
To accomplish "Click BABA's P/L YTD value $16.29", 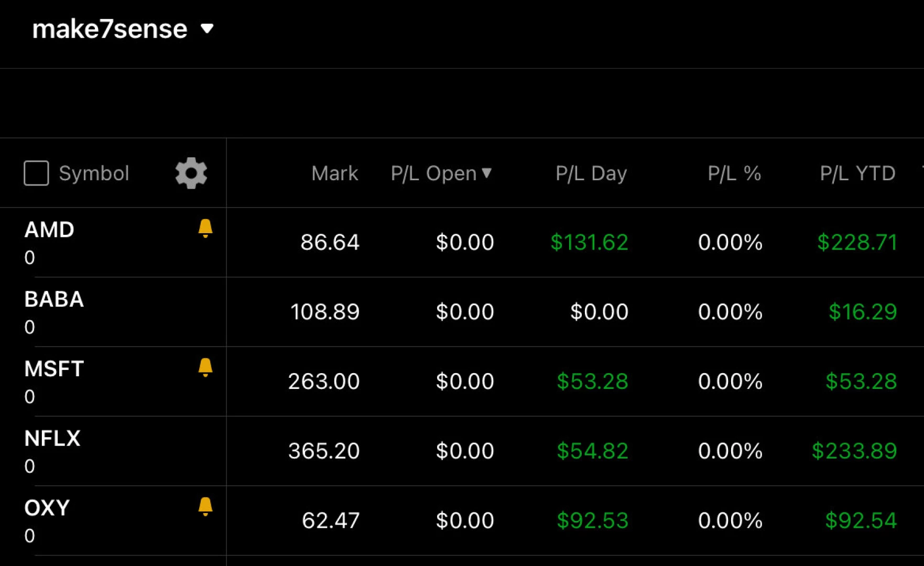I will [x=862, y=311].
